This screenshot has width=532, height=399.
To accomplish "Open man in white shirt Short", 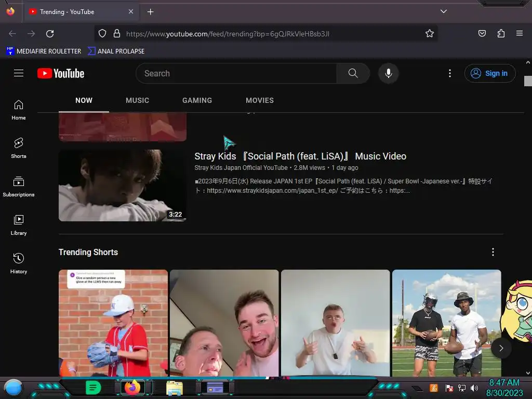I will (x=335, y=323).
